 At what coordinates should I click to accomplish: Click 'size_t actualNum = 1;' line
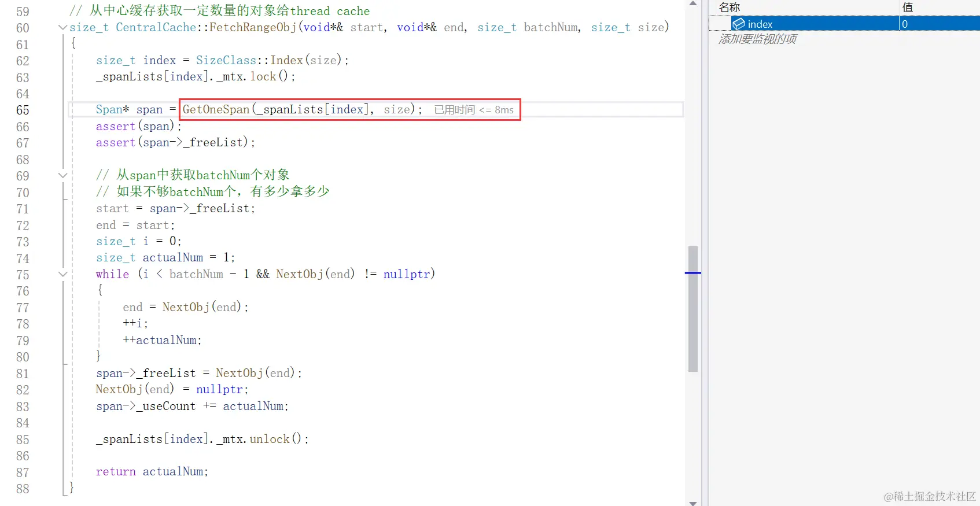165,257
